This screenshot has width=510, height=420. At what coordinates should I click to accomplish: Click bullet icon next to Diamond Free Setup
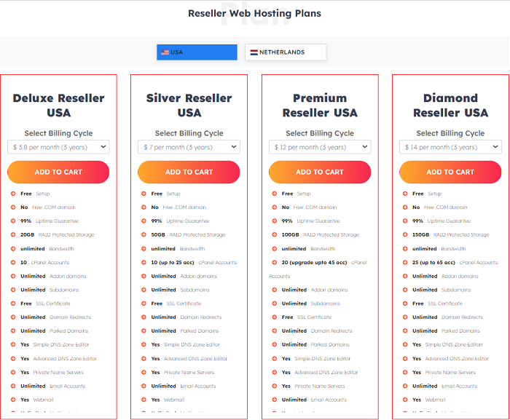click(x=405, y=194)
